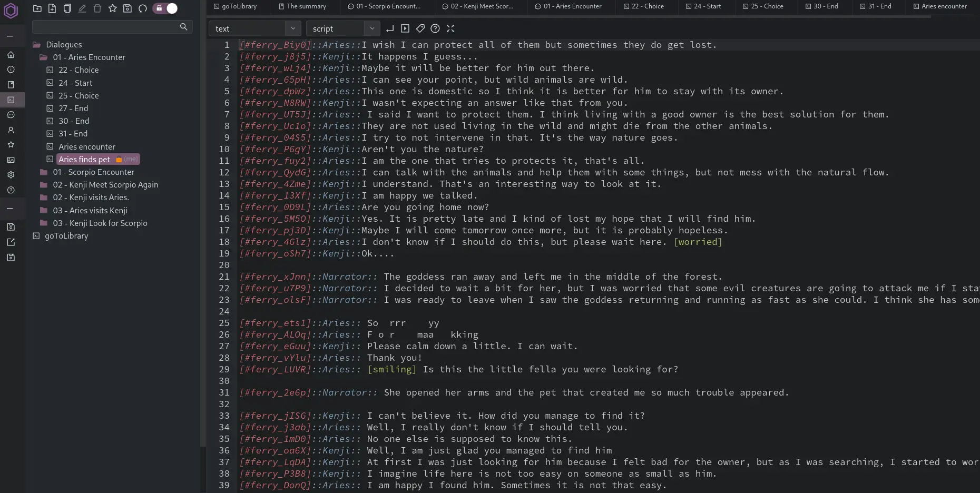Switch to 'The summary' tab
Image resolution: width=980 pixels, height=493 pixels.
point(303,6)
